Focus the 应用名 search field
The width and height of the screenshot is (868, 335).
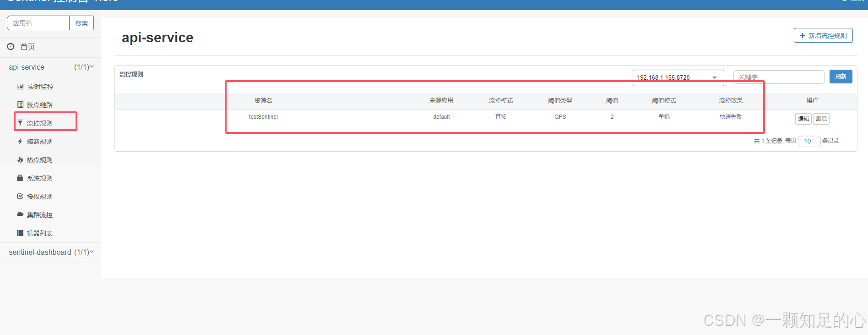[38, 23]
